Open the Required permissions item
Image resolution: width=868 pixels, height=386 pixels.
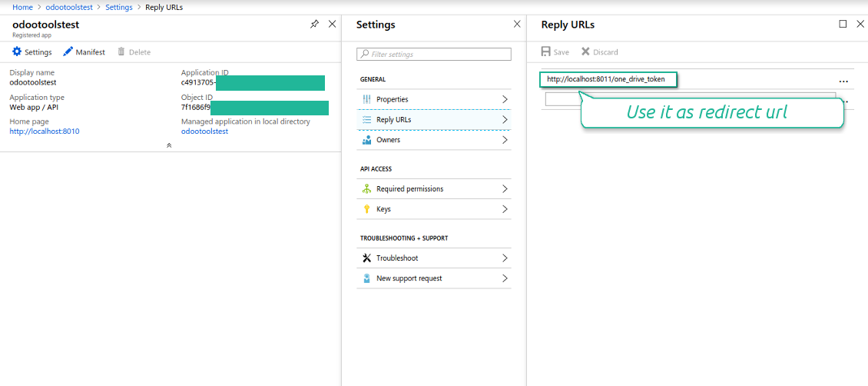pos(434,189)
